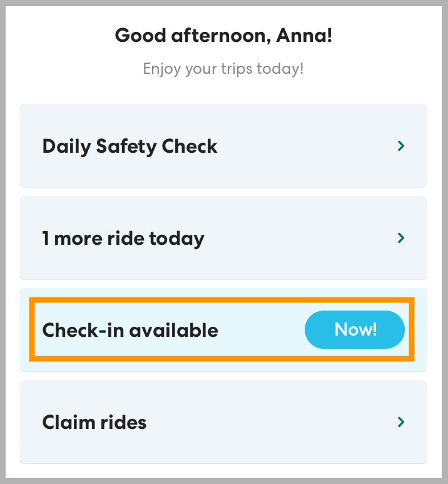Click the Enjoy your trips today! subtitle
Viewport: 448px width, 484px height.
pos(223,68)
